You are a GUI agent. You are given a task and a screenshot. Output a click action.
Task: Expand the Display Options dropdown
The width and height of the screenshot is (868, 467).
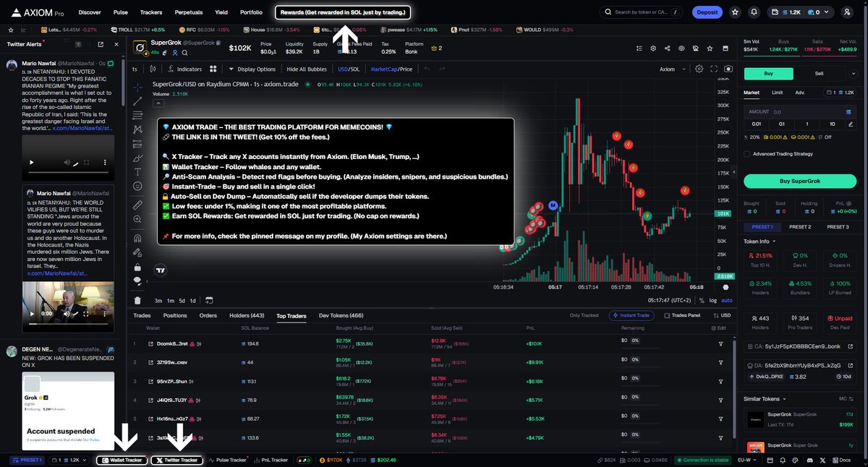(x=252, y=69)
